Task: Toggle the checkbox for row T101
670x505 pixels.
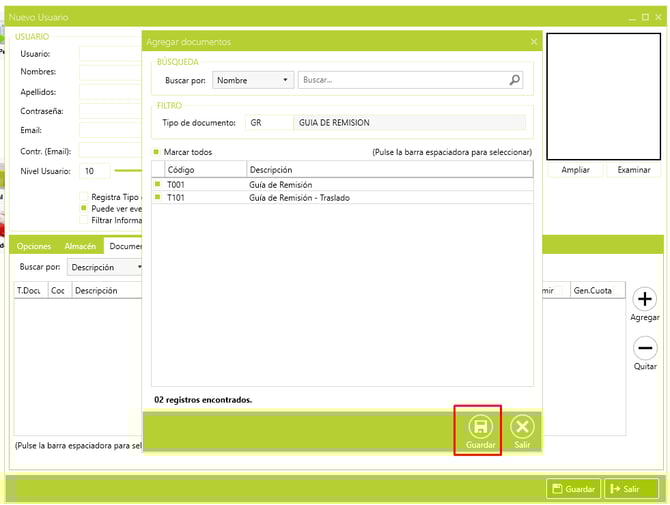Action: 157,198
